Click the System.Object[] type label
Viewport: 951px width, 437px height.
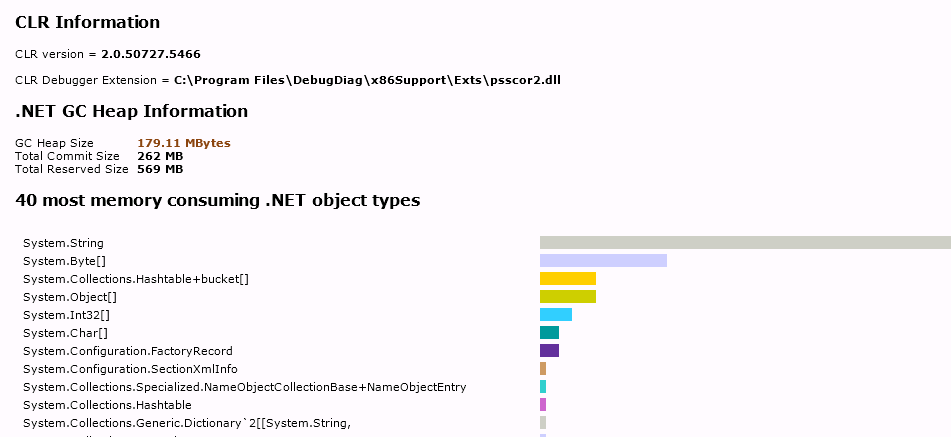click(70, 297)
